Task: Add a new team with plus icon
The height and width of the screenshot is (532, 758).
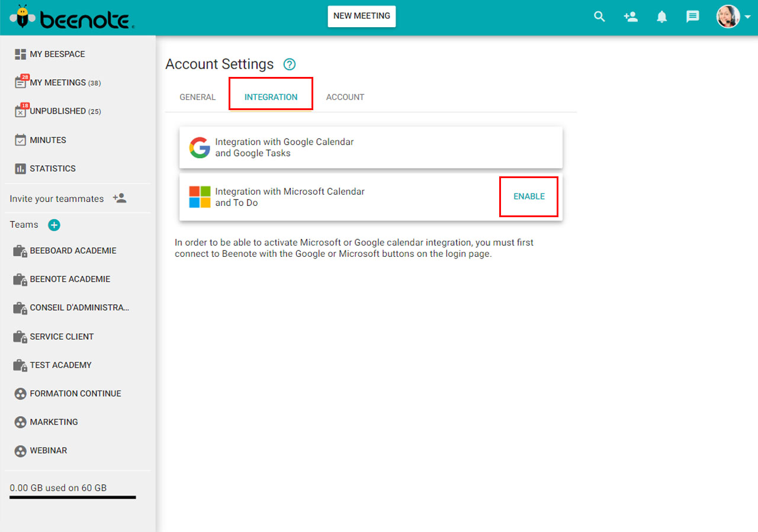Action: pos(54,225)
